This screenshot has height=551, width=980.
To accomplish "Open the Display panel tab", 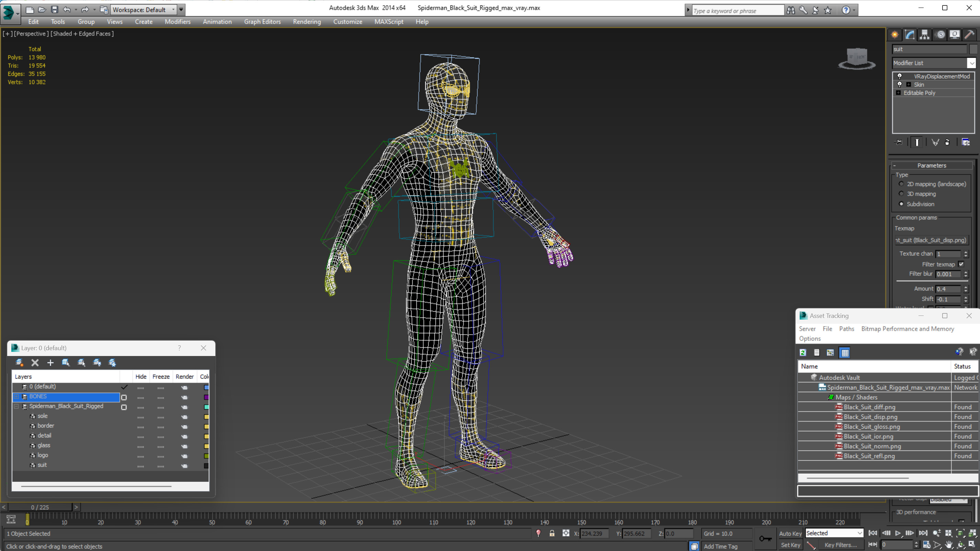I will point(955,35).
